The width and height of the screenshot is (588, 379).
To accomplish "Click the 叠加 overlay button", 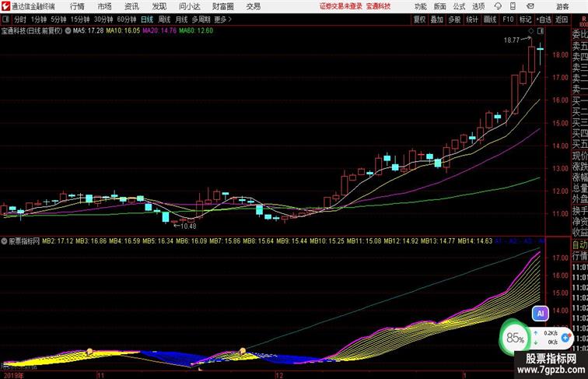I will tap(436, 19).
